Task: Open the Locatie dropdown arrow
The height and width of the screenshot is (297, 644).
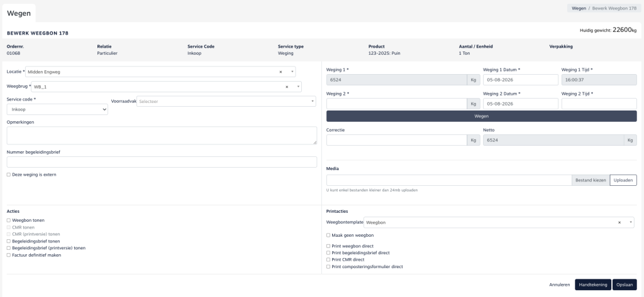Action: [292, 72]
